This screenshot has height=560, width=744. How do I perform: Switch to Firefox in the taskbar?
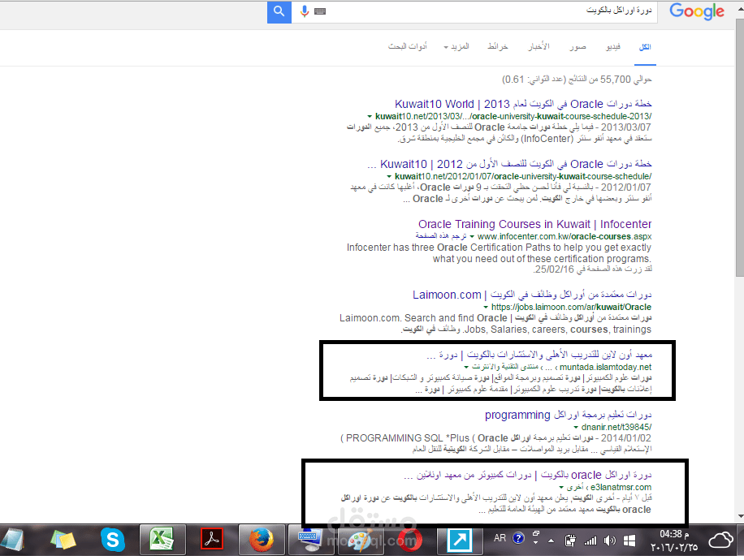point(262,540)
